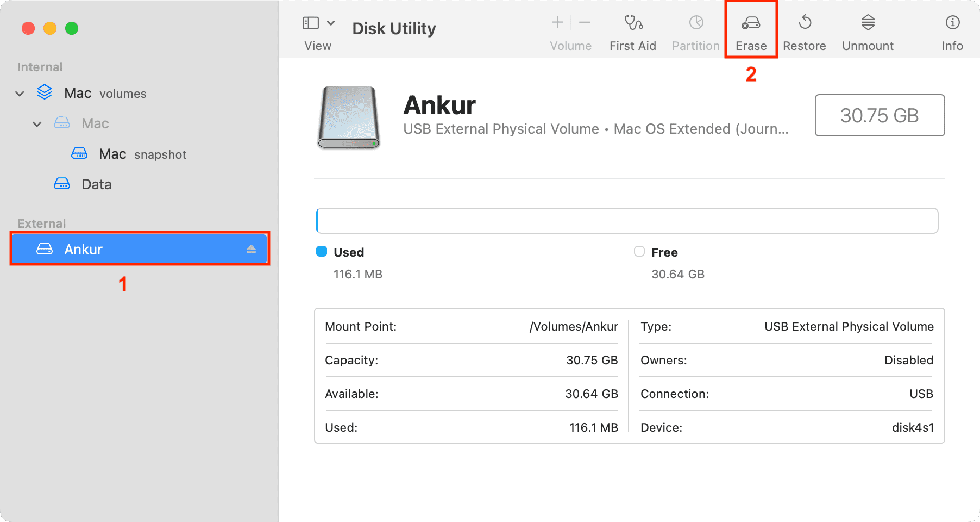Open the Partition tool

(x=696, y=33)
